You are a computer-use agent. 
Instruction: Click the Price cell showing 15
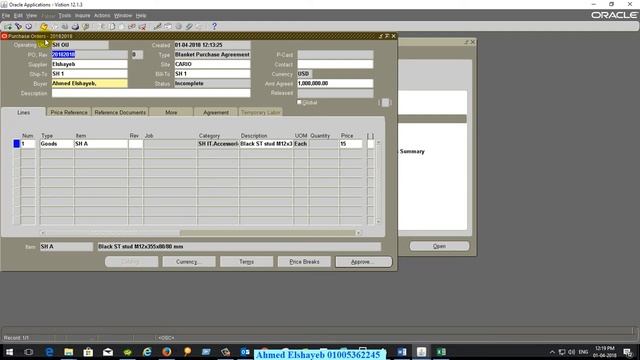pyautogui.click(x=351, y=144)
